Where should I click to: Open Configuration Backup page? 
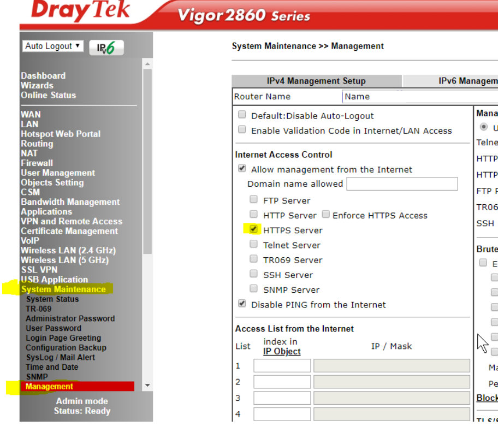66,347
